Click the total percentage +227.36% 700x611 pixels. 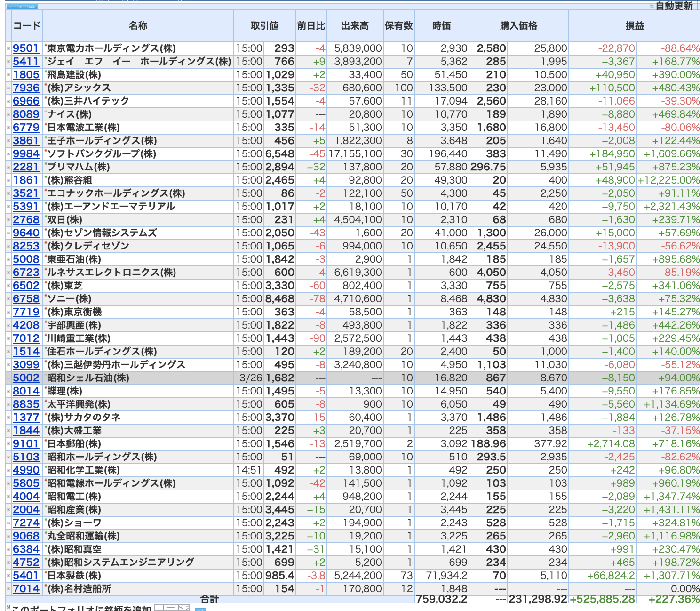click(x=674, y=599)
